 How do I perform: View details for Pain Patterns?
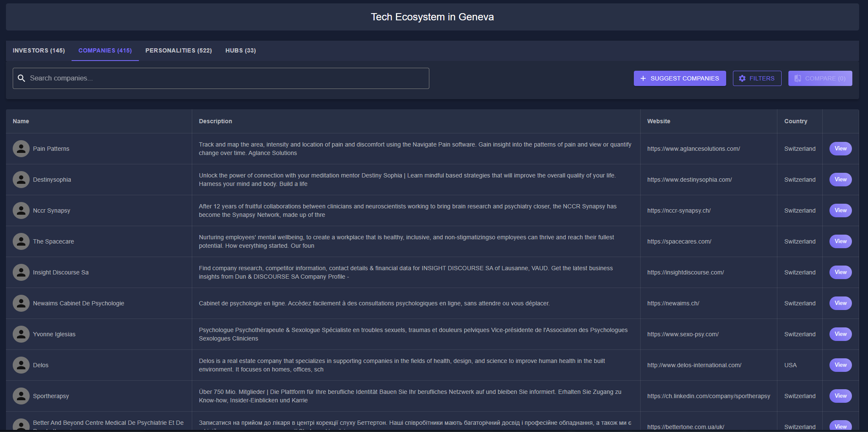(840, 149)
